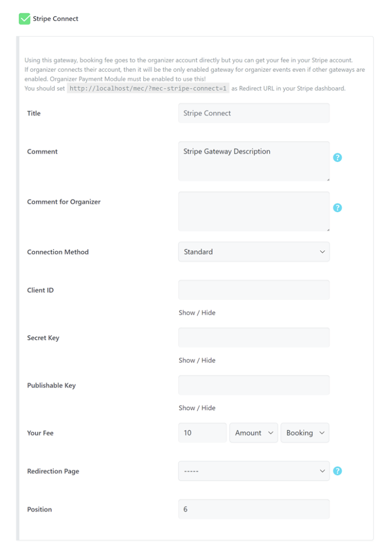Screen dimensions: 392x552
Task: Toggle the Stripe Connect enable checkbox
Action: pyautogui.click(x=24, y=18)
